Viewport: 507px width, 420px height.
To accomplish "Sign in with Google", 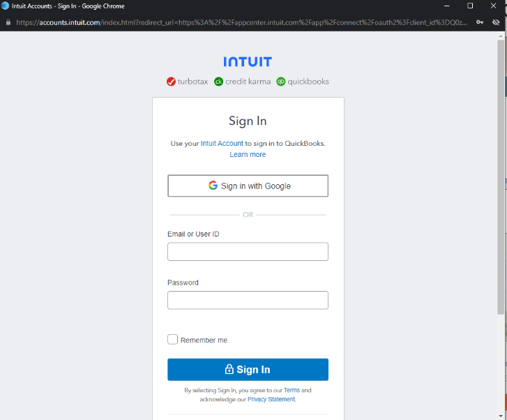I will pyautogui.click(x=248, y=186).
